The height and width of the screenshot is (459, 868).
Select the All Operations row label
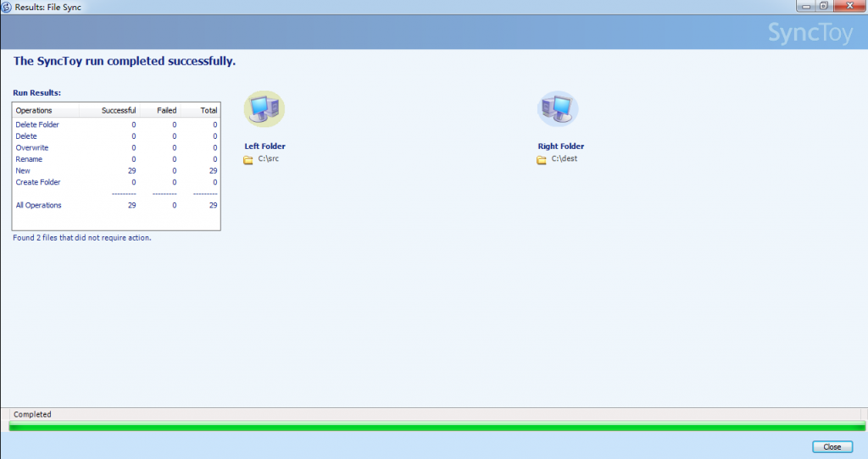click(39, 205)
